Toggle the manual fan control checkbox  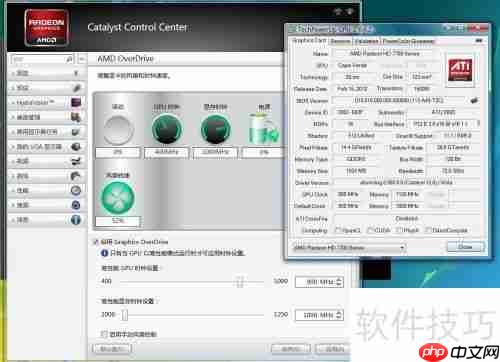tap(104, 334)
